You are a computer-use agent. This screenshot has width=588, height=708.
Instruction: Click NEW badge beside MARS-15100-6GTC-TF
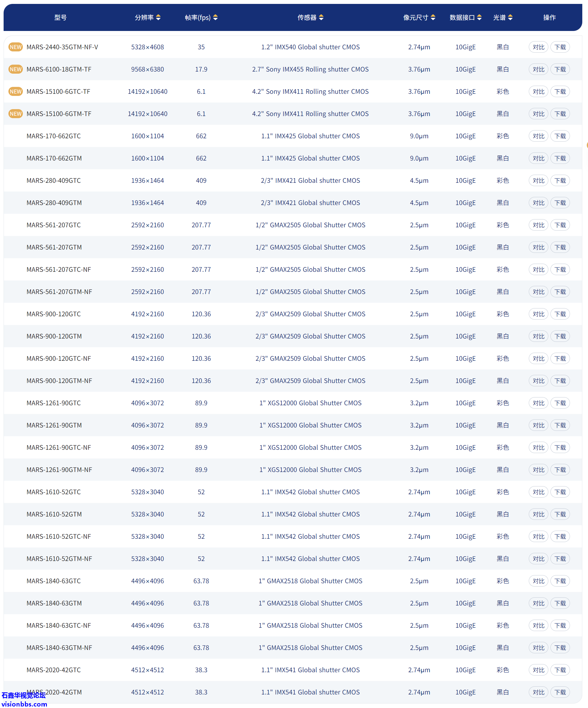(16, 91)
